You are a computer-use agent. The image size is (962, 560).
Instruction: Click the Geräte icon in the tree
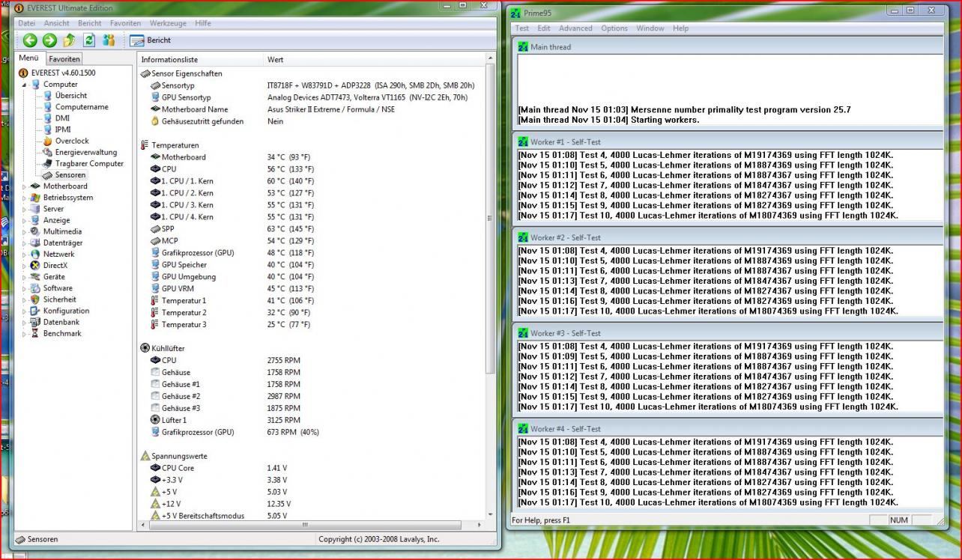click(x=35, y=277)
